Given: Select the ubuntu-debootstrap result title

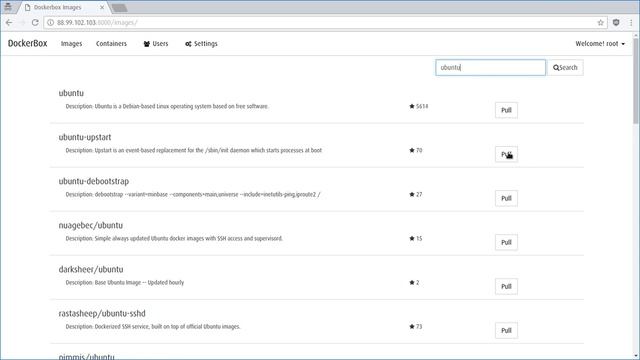Looking at the screenshot, I should [x=94, y=181].
